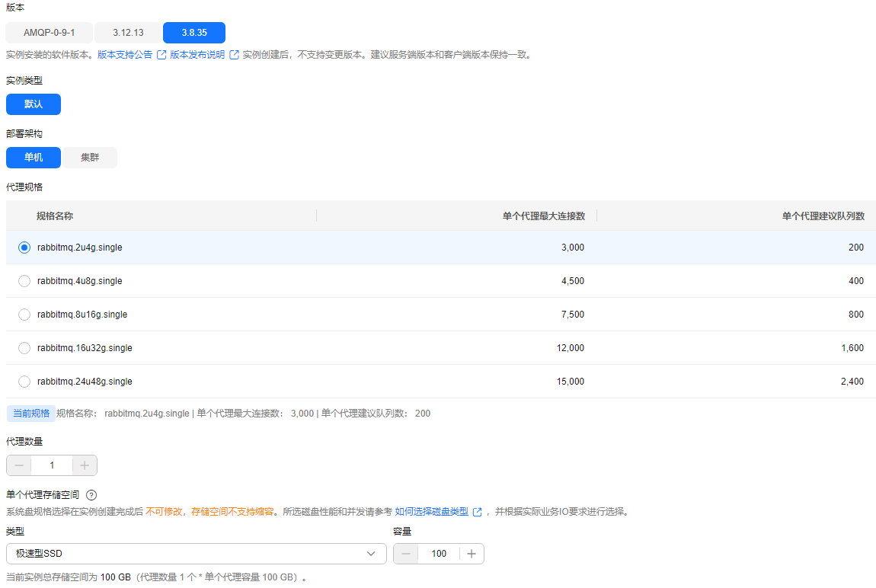The height and width of the screenshot is (588, 876).
Task: Select version 3.12.13
Action: coord(128,33)
